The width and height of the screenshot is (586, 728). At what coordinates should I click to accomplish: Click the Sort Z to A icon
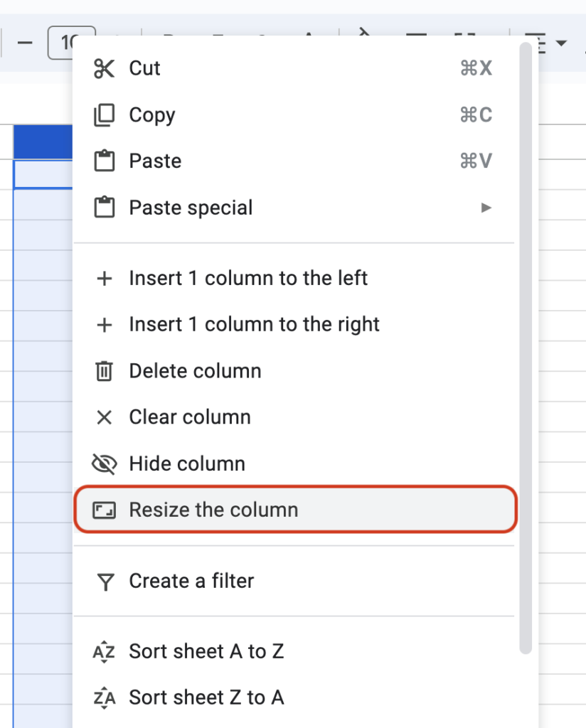104,697
